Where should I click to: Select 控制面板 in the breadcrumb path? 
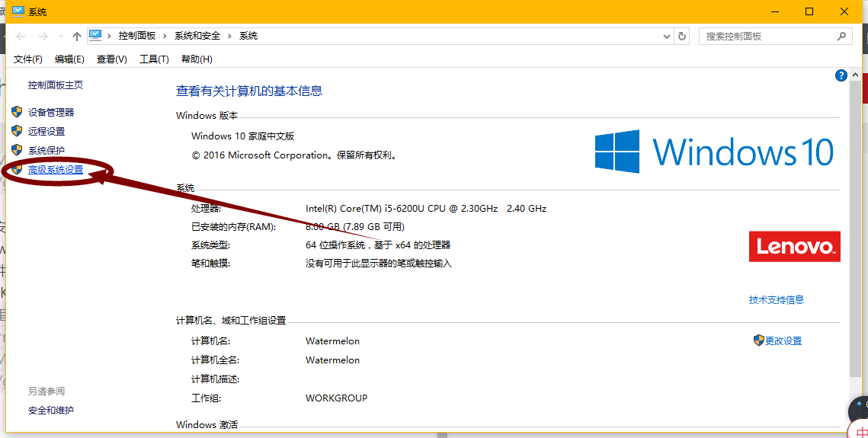point(136,36)
